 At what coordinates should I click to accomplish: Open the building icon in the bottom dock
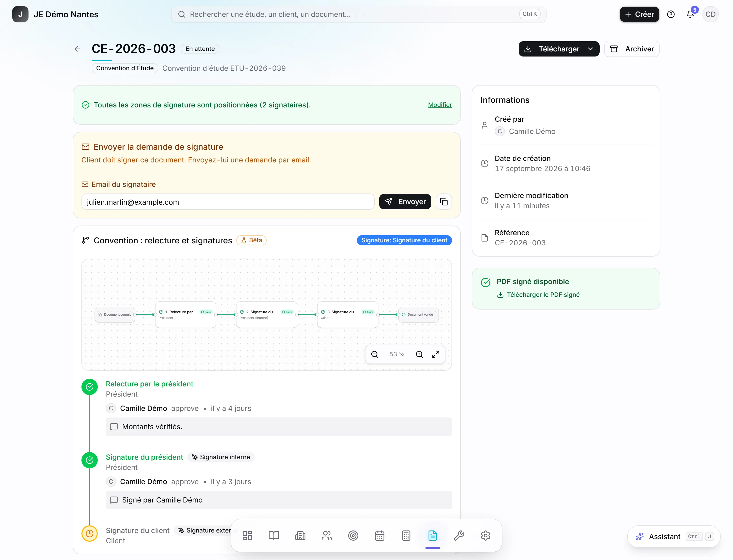300,536
